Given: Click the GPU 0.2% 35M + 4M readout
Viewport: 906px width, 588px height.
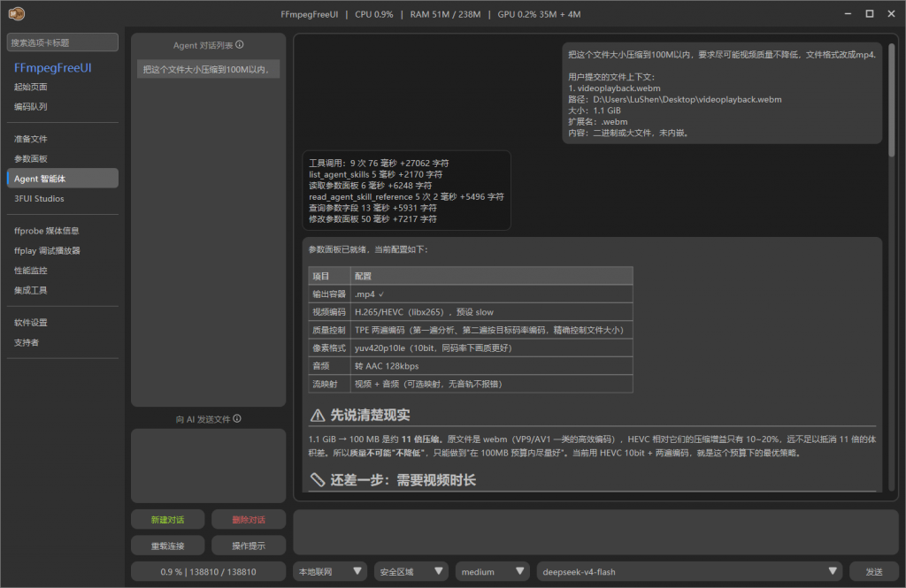Looking at the screenshot, I should pos(539,14).
